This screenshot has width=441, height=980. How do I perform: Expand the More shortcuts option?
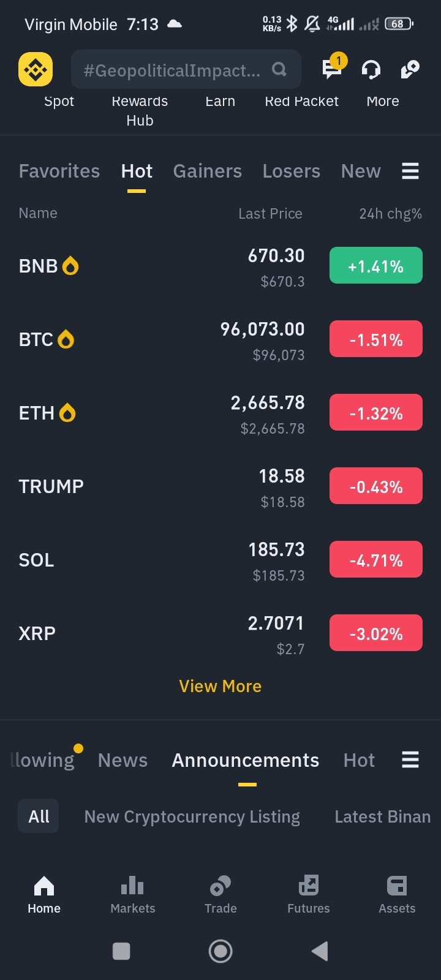(x=383, y=102)
